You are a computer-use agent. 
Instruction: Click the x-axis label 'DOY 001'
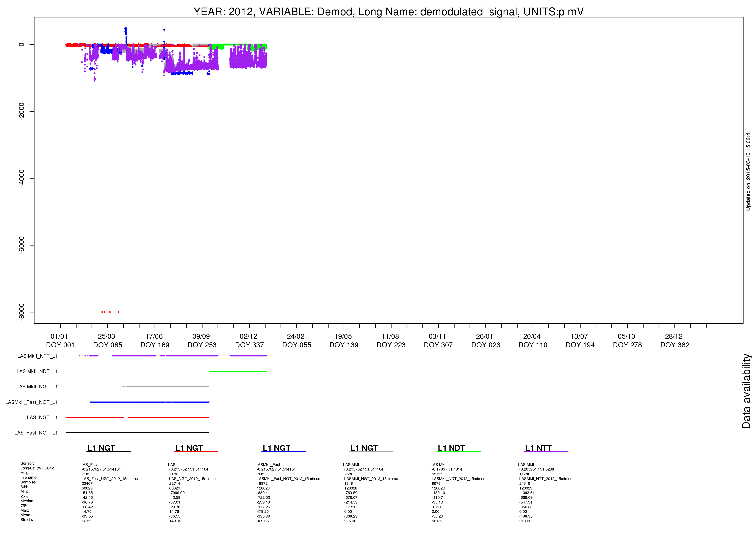pos(60,345)
